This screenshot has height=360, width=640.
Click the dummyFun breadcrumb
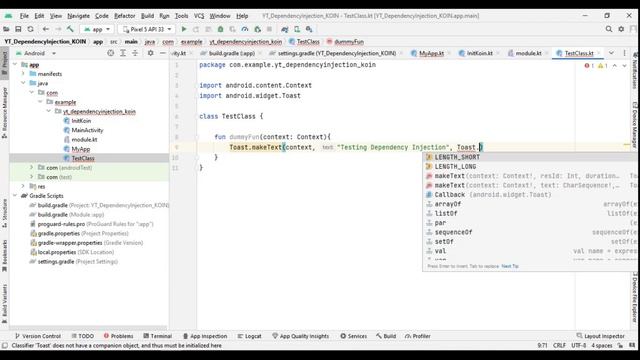(x=345, y=42)
